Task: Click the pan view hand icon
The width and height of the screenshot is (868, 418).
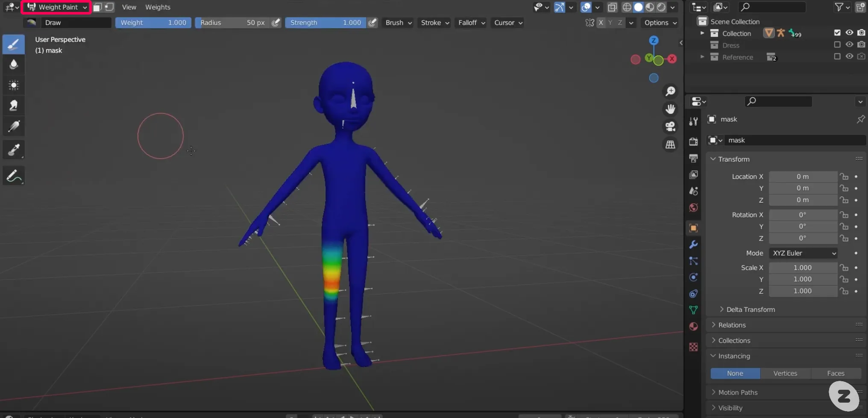Action: point(670,109)
